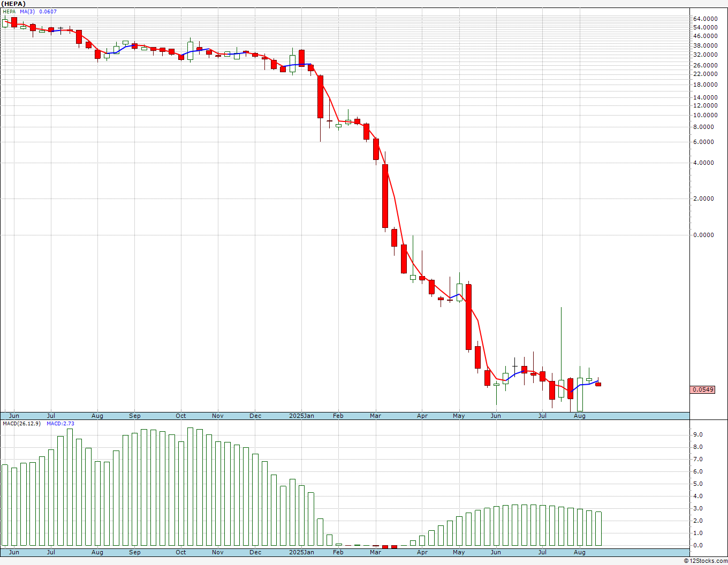Click the tallest MACD bar in July 2024
The height and width of the screenshot is (565, 728).
[x=70, y=487]
